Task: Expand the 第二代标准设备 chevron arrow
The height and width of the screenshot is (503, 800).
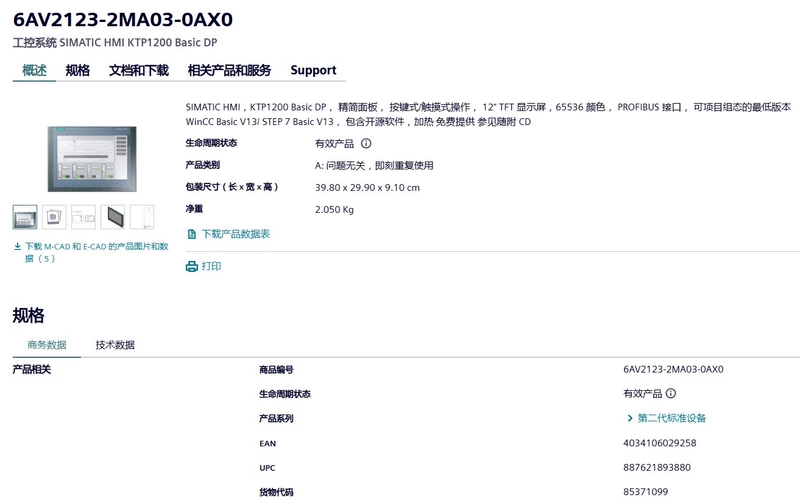Action: [630, 418]
